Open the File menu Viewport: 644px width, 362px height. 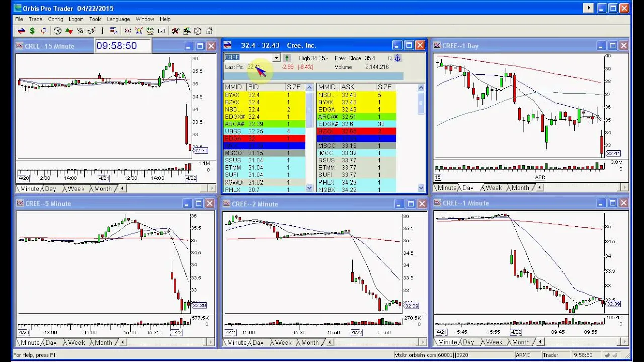tap(19, 19)
